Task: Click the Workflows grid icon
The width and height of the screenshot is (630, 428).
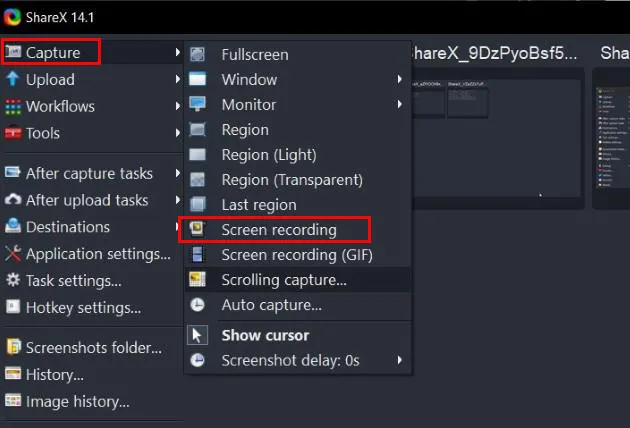Action: point(13,106)
